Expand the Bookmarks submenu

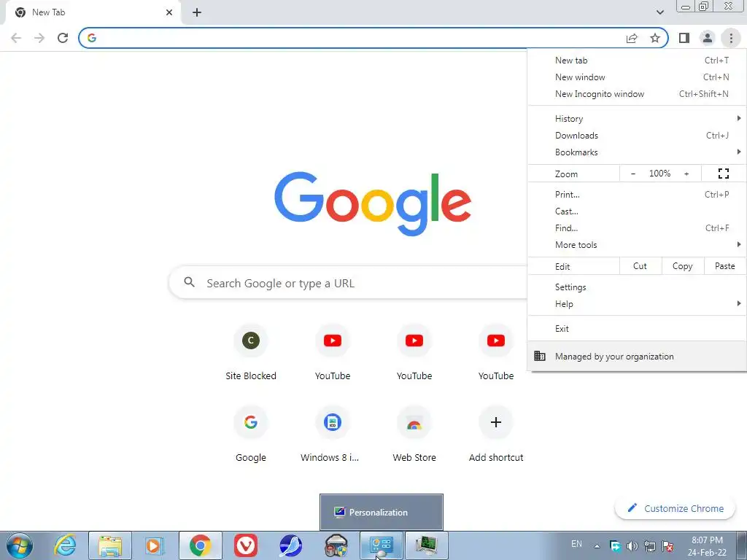coord(636,152)
